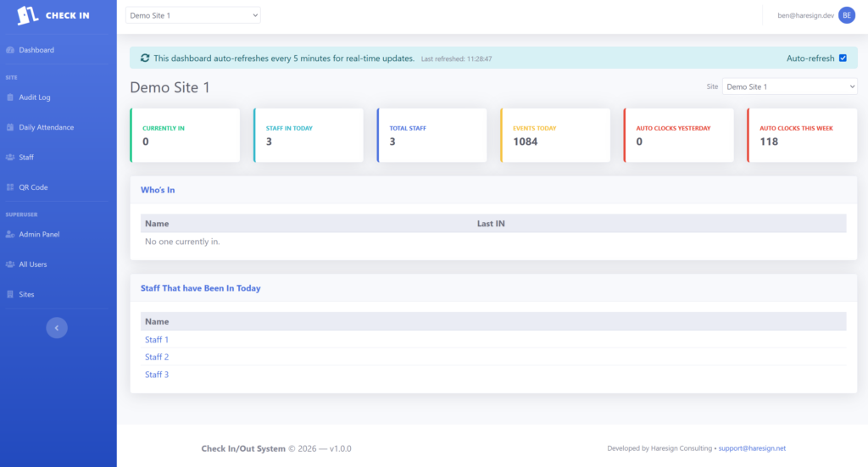Disable the Auto-refresh checkbox

click(x=842, y=58)
